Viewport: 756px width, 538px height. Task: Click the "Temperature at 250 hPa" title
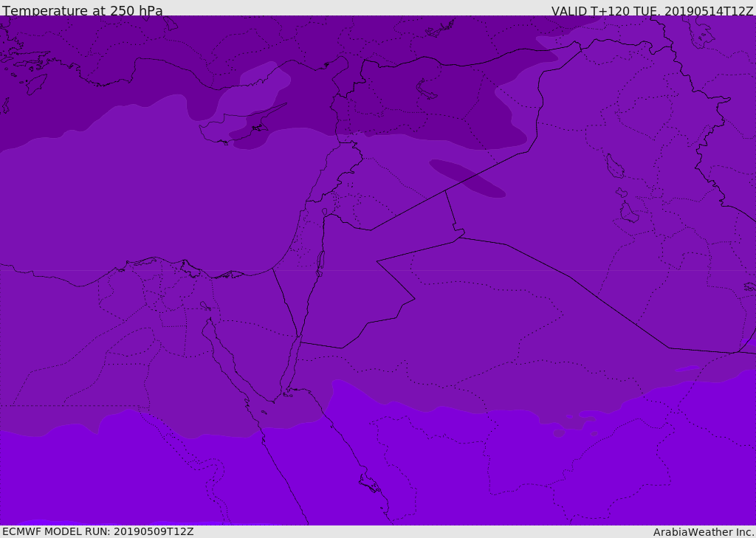83,10
